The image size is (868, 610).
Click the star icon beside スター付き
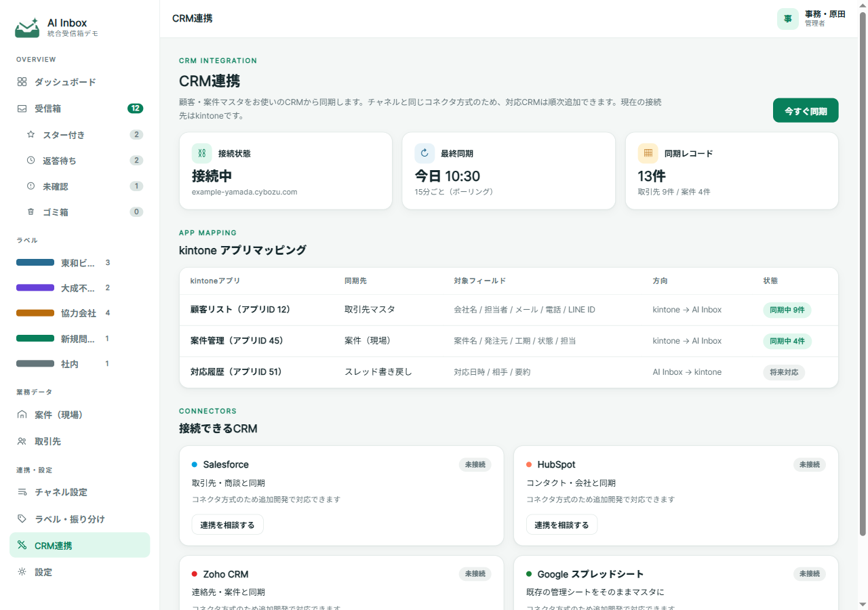31,135
